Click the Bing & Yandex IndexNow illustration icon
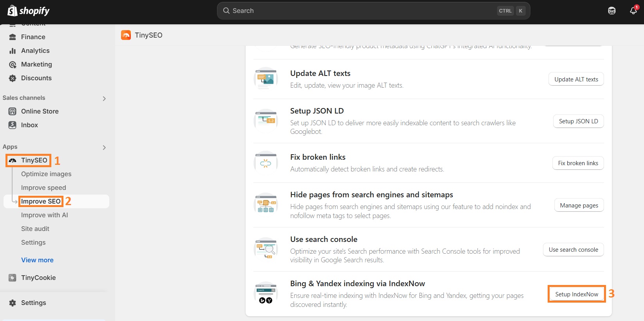The image size is (644, 321). pyautogui.click(x=266, y=294)
